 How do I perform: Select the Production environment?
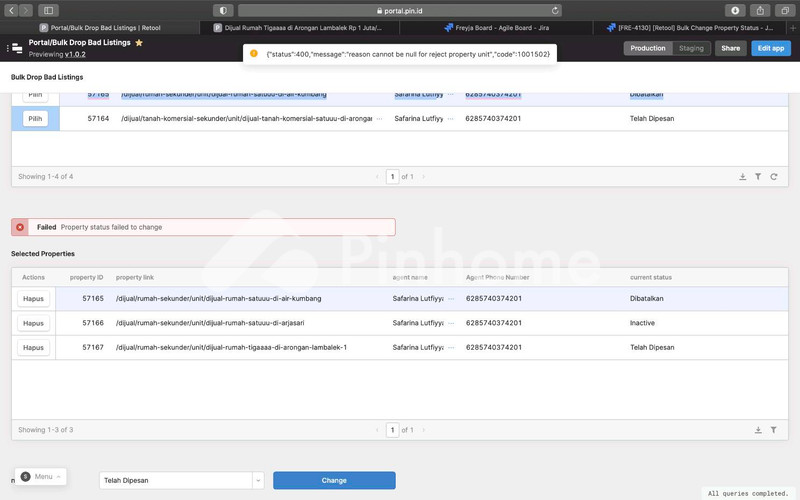click(648, 48)
